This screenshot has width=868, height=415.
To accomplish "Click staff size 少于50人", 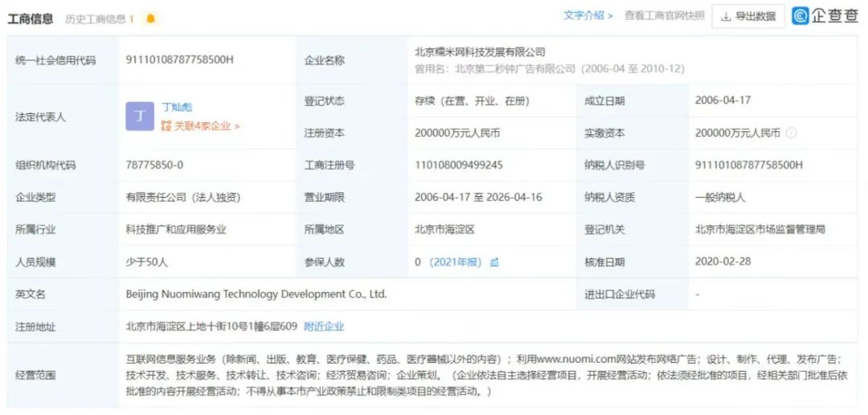I will click(x=147, y=262).
